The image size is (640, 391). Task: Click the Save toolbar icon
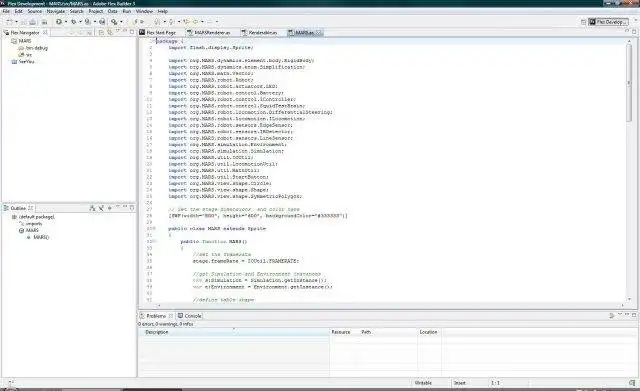(x=24, y=22)
